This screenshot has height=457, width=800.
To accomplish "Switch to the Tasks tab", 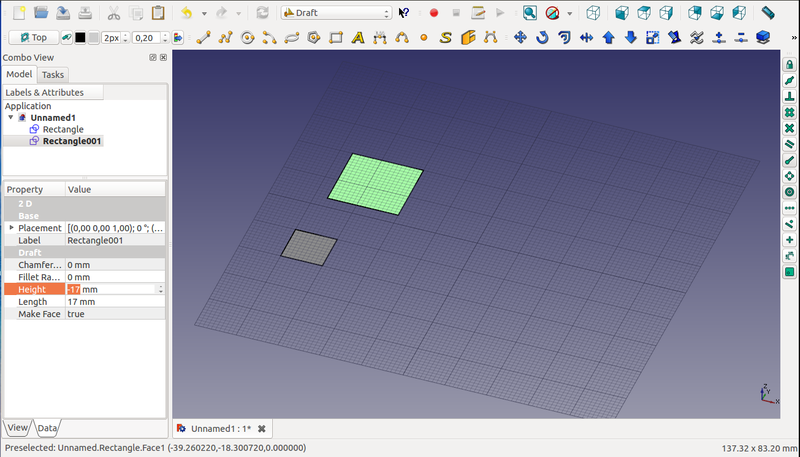I will click(53, 75).
